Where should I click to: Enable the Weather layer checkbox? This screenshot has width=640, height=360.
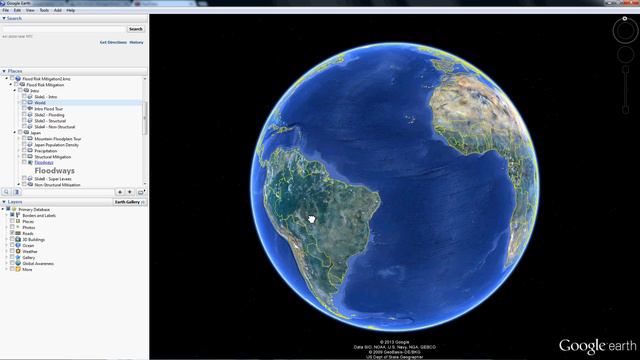point(12,251)
